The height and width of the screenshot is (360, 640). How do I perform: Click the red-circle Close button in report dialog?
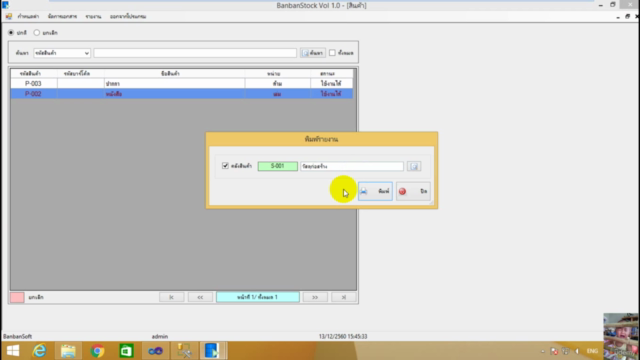pos(413,191)
